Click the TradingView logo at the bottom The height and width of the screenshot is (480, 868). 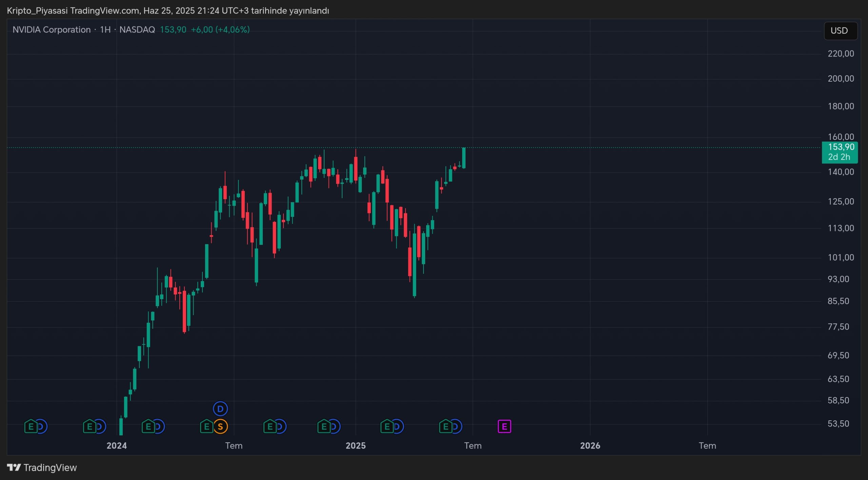42,467
